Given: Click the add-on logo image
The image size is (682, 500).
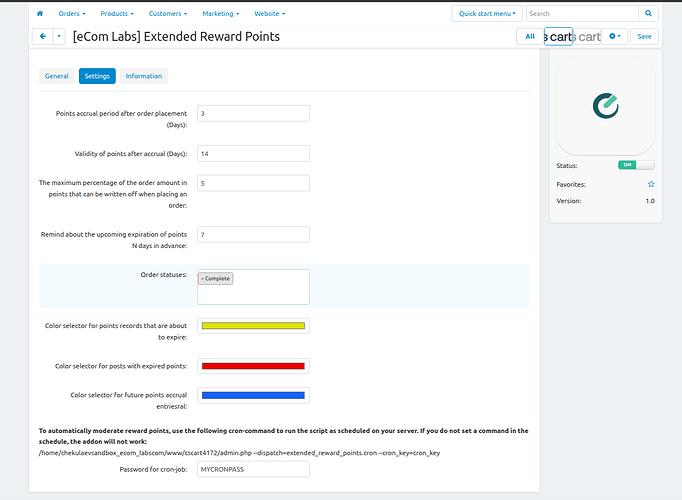Looking at the screenshot, I should point(605,106).
